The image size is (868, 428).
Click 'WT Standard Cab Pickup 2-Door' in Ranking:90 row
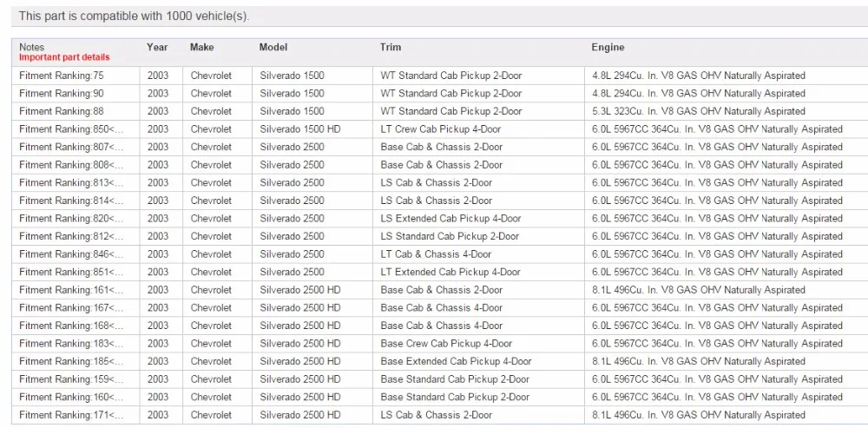478,93
